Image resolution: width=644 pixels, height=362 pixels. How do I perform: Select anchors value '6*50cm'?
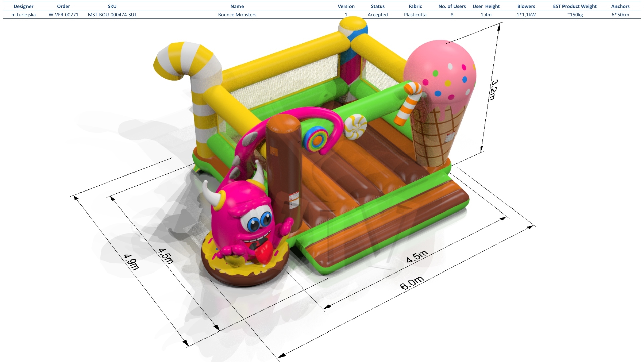coord(620,15)
